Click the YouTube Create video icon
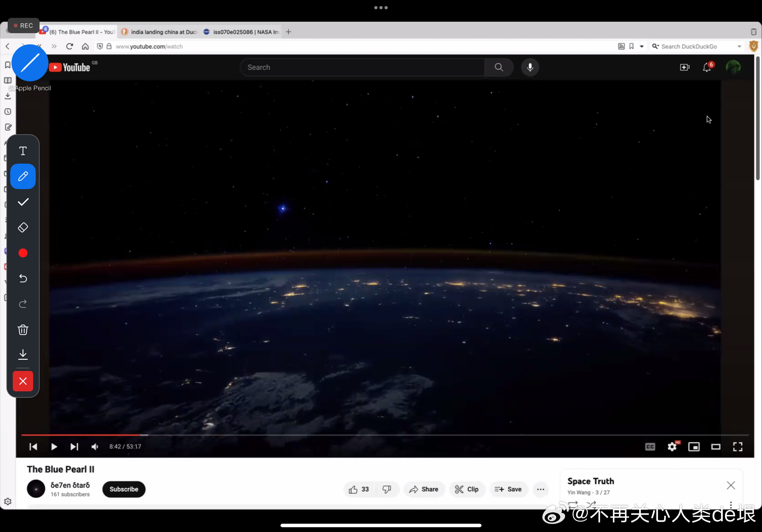The image size is (762, 532). 684,67
